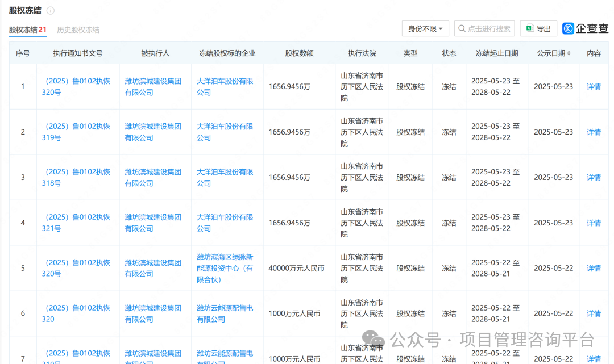Image resolution: width=614 pixels, height=364 pixels.
Task: View 详情 for row 5
Action: (x=594, y=268)
